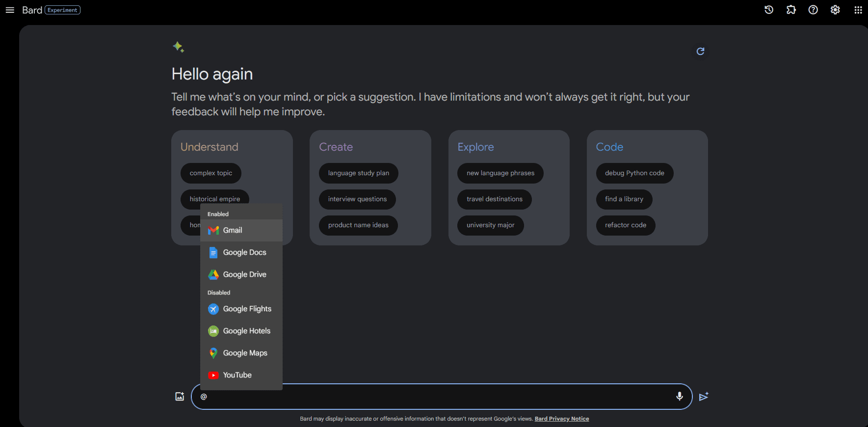This screenshot has width=868, height=427.
Task: Click the 'new language phrases' suggestion
Action: click(500, 173)
